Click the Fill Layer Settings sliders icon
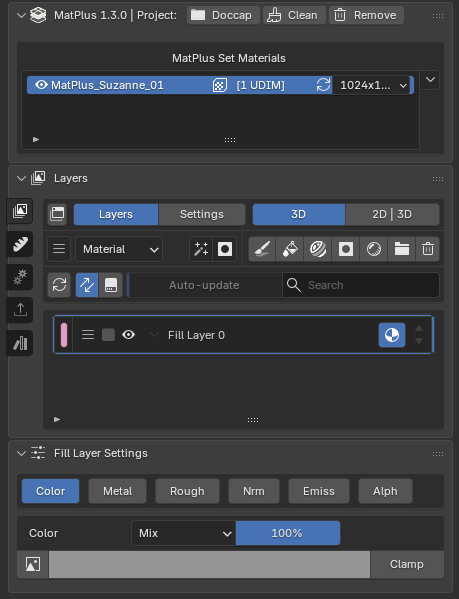The width and height of the screenshot is (459, 599). 38,453
